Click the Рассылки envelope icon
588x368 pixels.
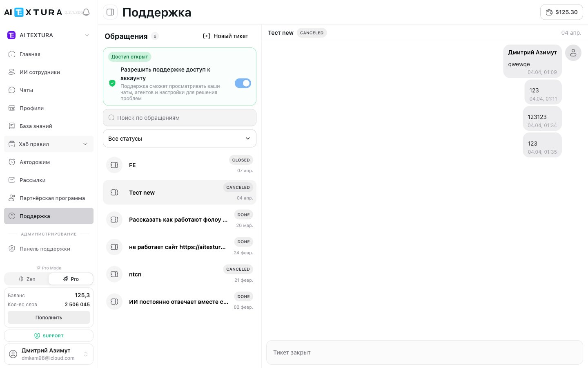click(12, 180)
